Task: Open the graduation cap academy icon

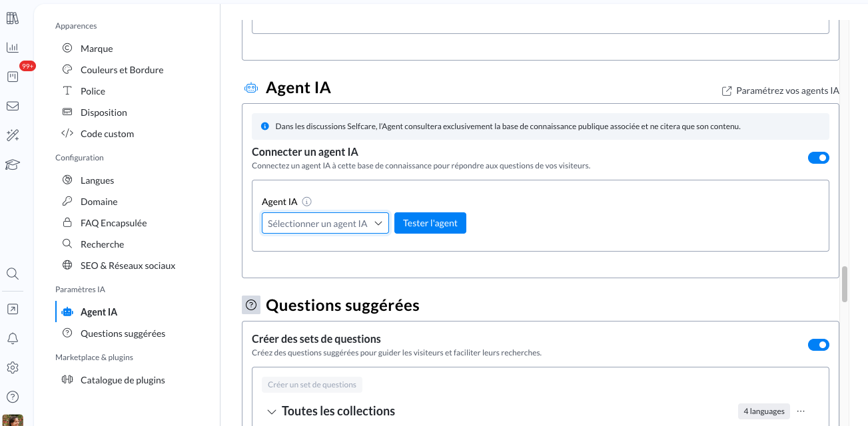Action: coord(12,164)
